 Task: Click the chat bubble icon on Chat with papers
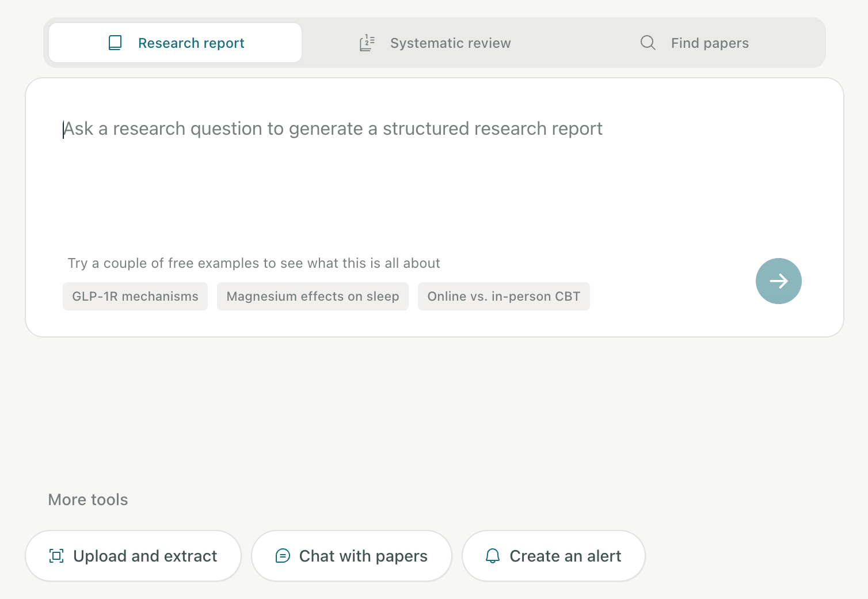pos(283,556)
